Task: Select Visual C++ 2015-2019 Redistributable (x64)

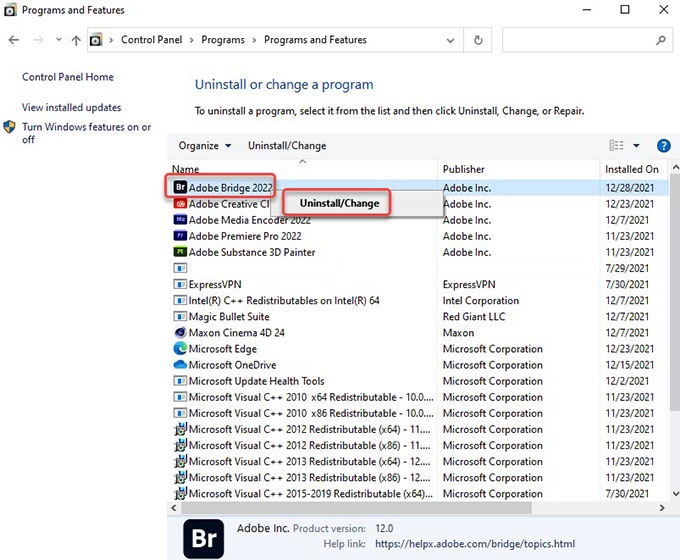Action: tap(311, 493)
